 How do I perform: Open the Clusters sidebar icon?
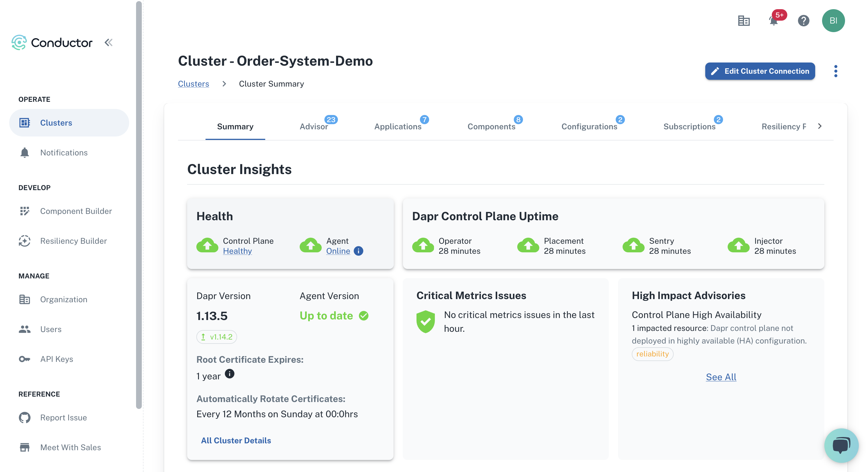point(24,123)
